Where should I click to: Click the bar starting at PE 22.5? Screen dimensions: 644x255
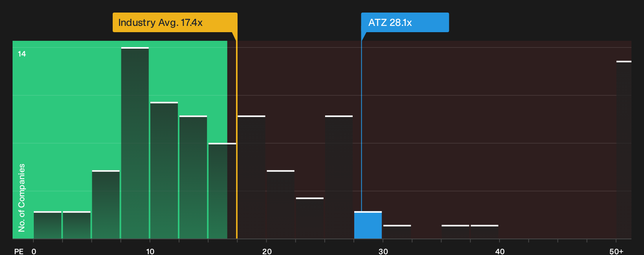coord(310,219)
